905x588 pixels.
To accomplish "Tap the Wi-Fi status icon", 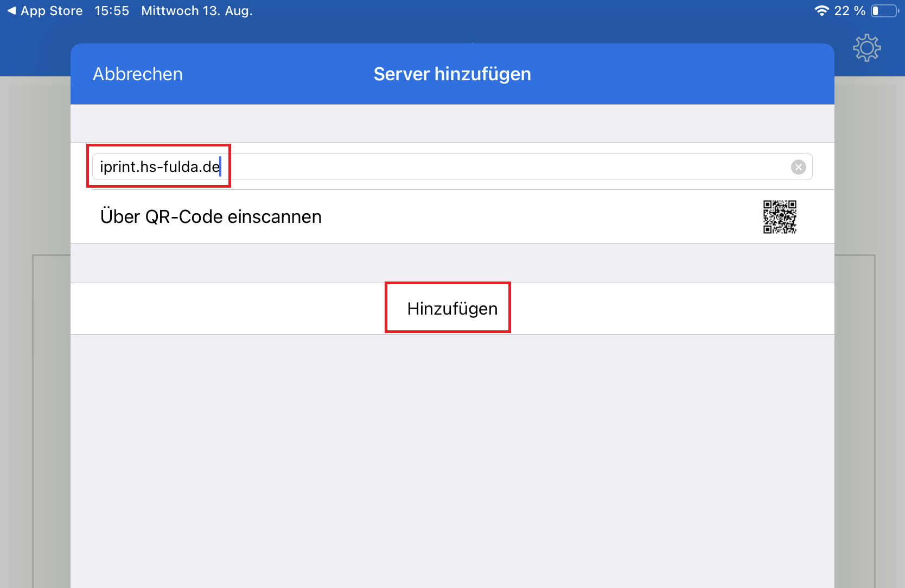I will 821,11.
